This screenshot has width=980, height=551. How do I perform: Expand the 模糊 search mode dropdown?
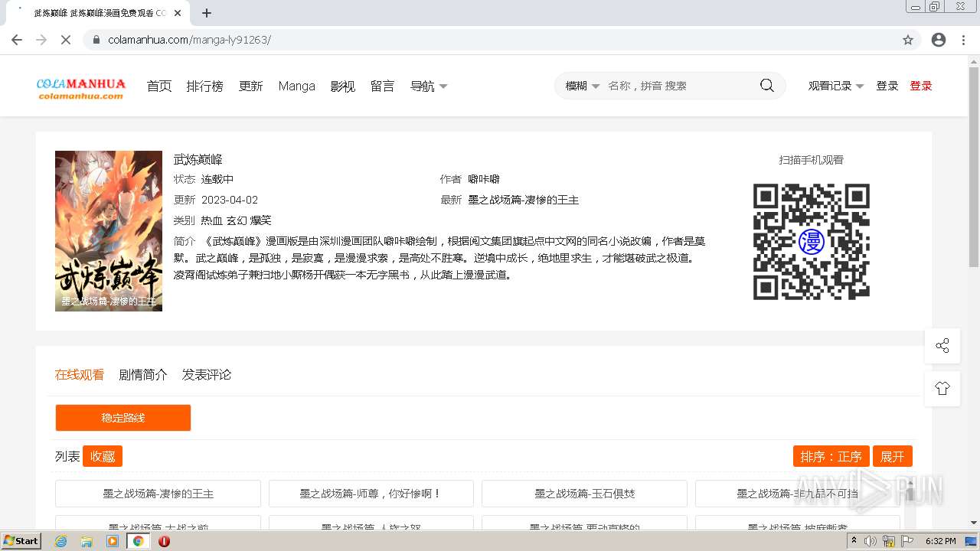(582, 86)
